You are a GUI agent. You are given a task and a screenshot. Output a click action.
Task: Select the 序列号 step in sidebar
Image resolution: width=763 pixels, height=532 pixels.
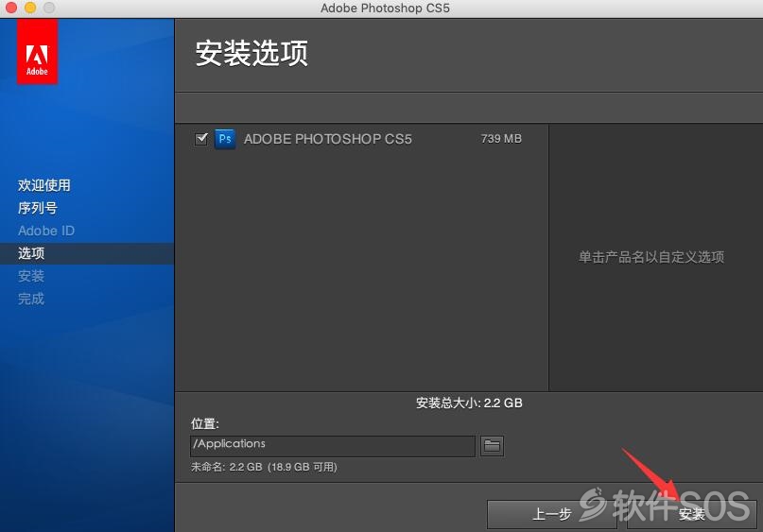click(x=38, y=208)
